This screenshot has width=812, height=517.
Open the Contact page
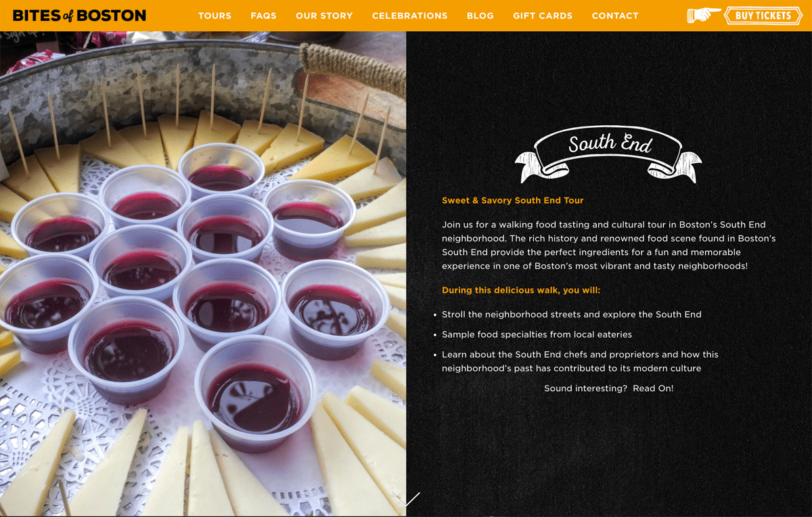(x=614, y=16)
